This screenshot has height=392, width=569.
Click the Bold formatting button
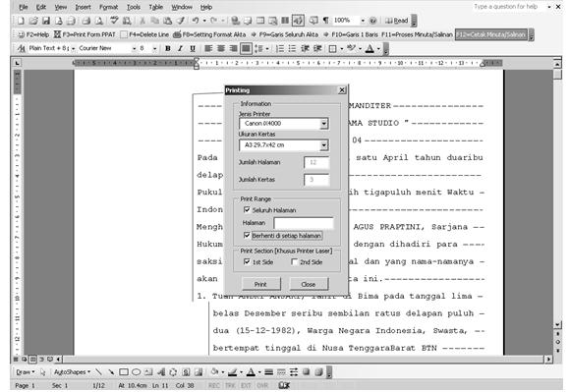pos(168,48)
